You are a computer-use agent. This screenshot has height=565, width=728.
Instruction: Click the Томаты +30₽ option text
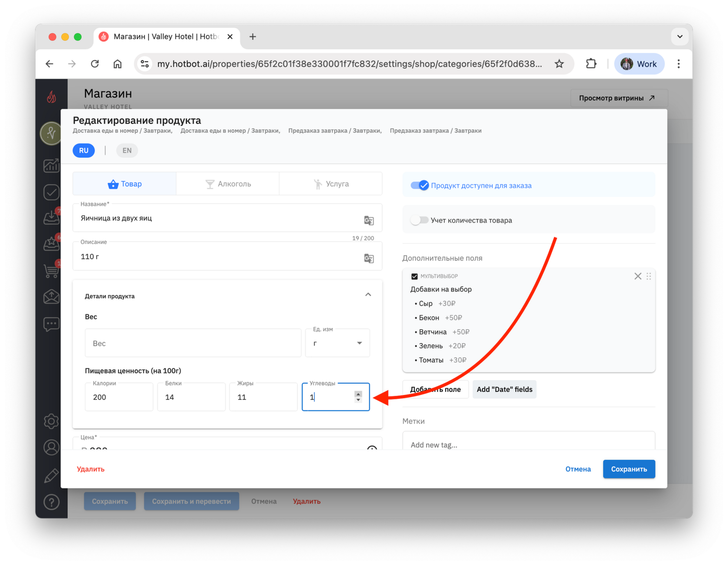click(442, 360)
